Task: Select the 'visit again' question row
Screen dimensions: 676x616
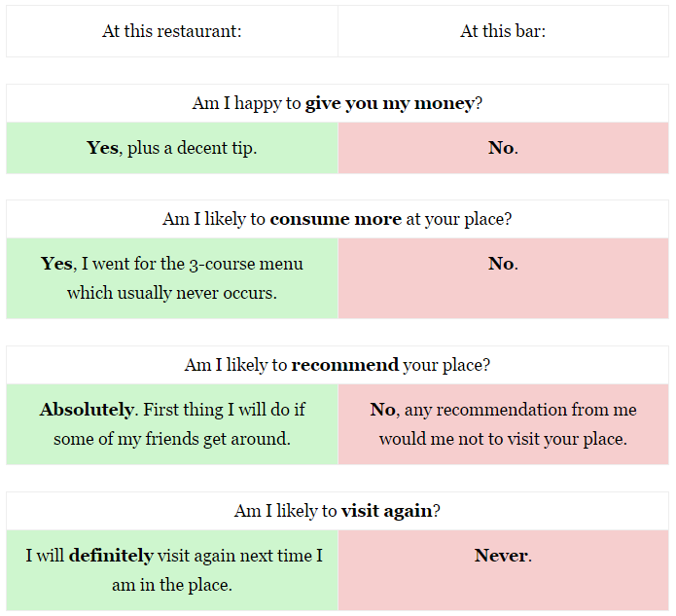Action: coord(338,511)
